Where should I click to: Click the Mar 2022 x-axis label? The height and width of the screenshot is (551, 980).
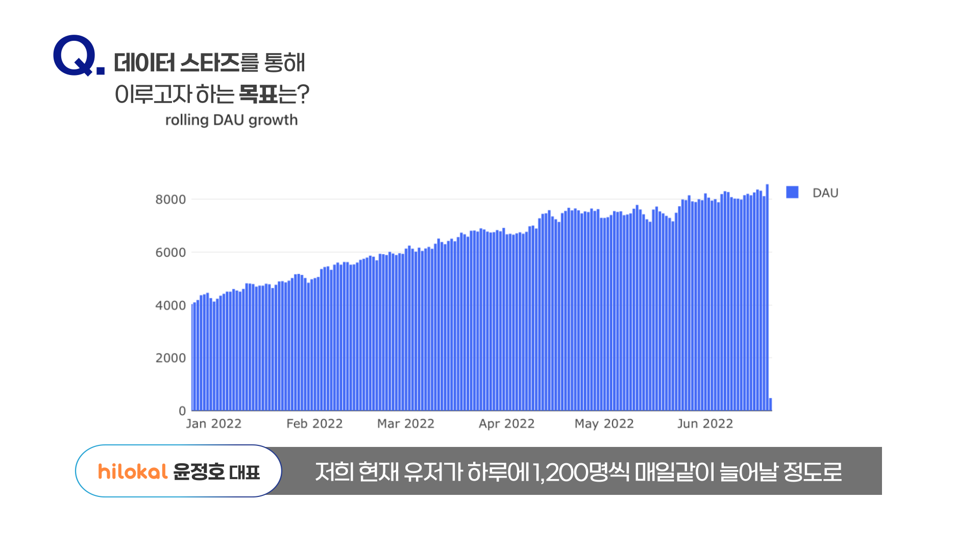tap(406, 423)
